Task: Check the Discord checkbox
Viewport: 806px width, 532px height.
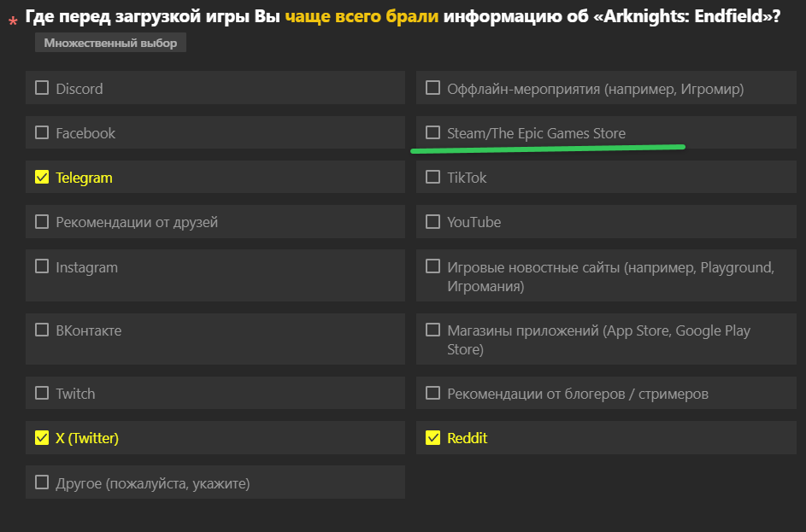Action: pos(42,88)
